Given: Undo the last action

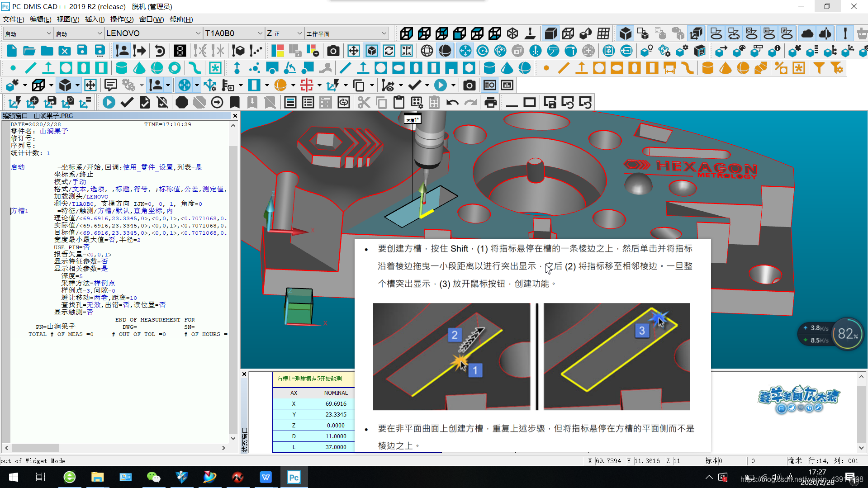Looking at the screenshot, I should (452, 102).
